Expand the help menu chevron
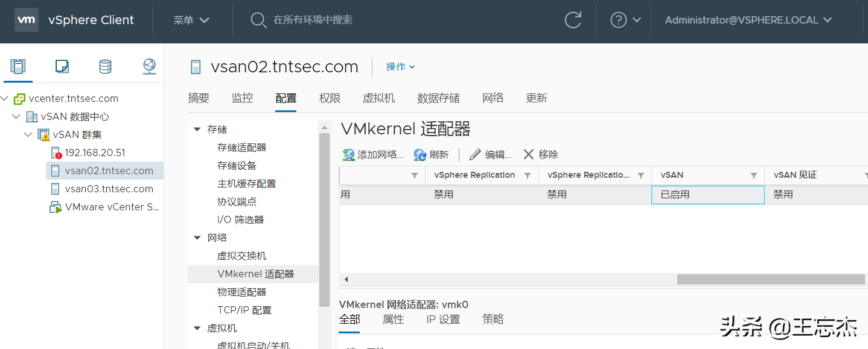The width and height of the screenshot is (868, 349). [x=637, y=20]
